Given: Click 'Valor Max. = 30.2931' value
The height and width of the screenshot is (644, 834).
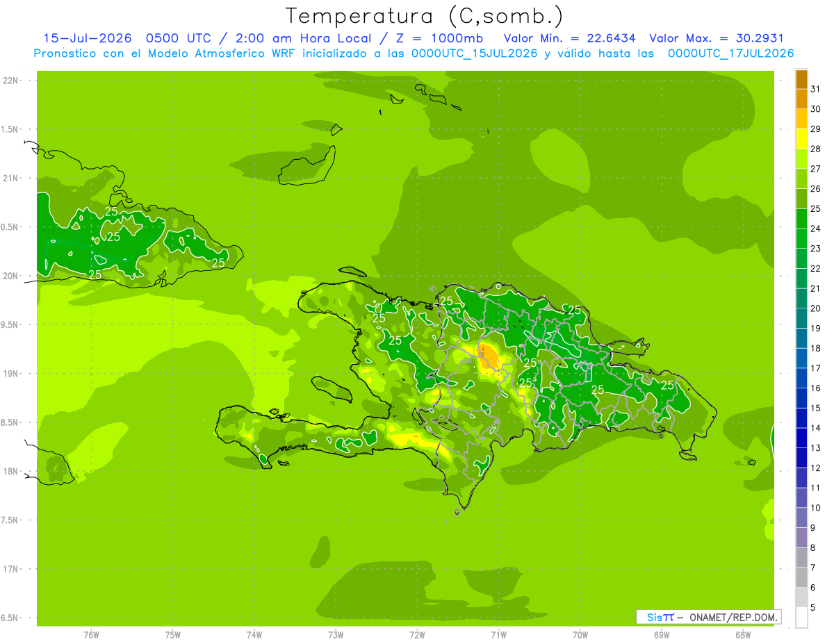Looking at the screenshot, I should coord(717,38).
